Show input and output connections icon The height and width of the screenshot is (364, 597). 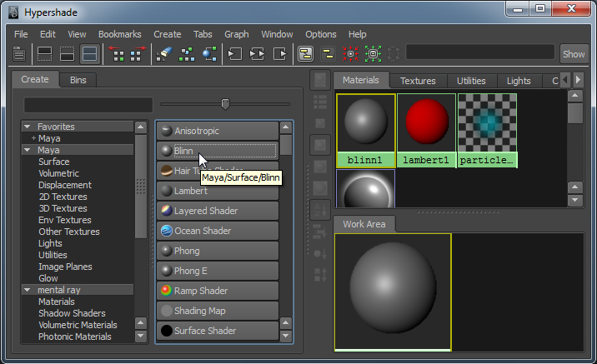(258, 54)
